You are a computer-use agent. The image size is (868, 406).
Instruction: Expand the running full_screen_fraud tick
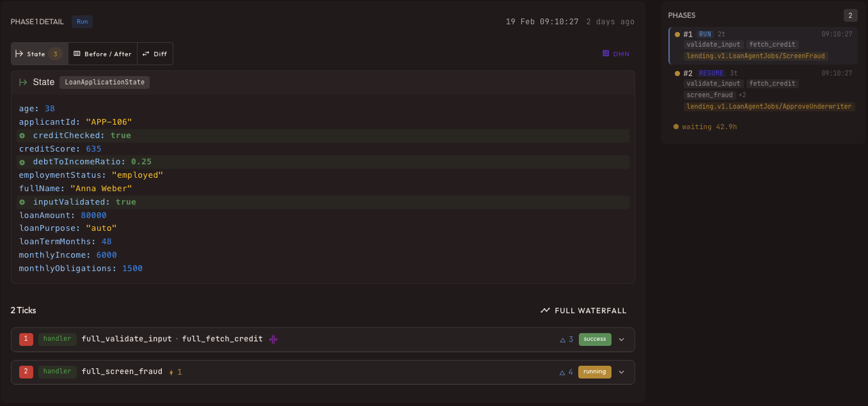pyautogui.click(x=620, y=371)
